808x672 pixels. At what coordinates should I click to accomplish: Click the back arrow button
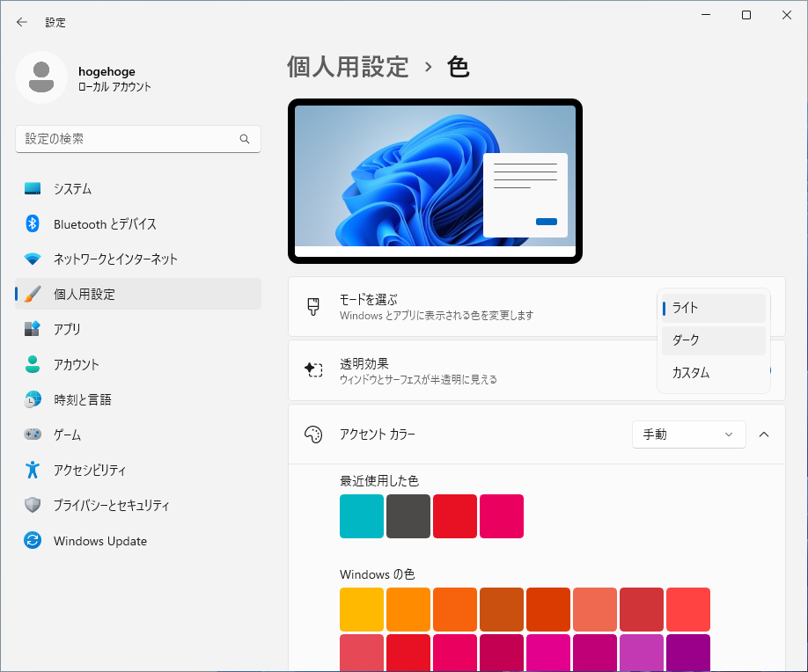point(22,22)
